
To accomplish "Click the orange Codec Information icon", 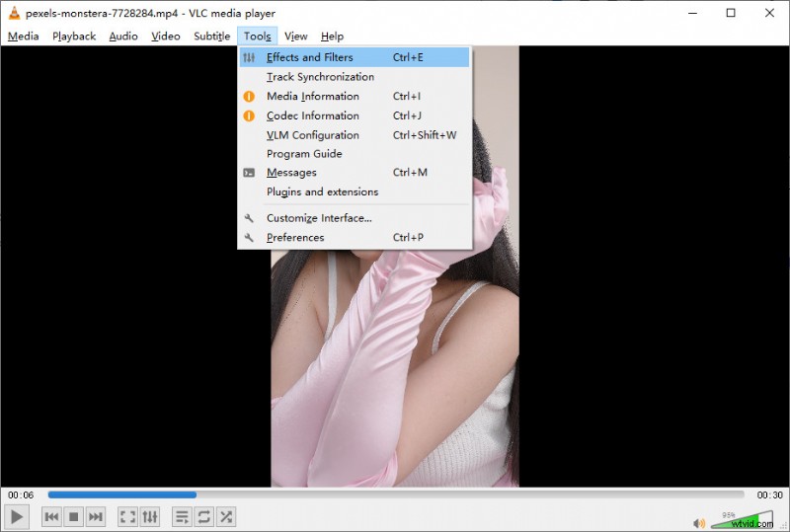I will 249,115.
